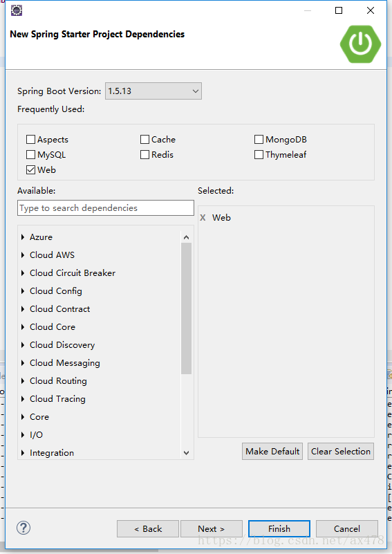Select the Cloud Messaging label

(x=65, y=363)
